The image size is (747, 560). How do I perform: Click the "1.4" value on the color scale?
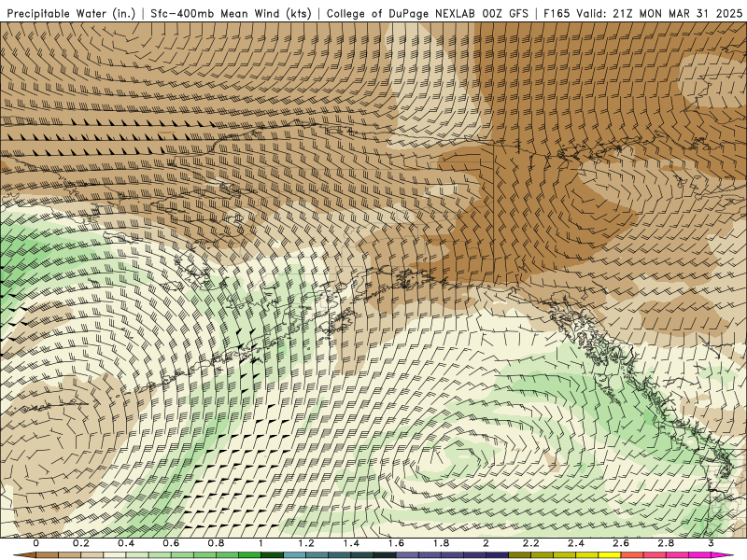(351, 543)
